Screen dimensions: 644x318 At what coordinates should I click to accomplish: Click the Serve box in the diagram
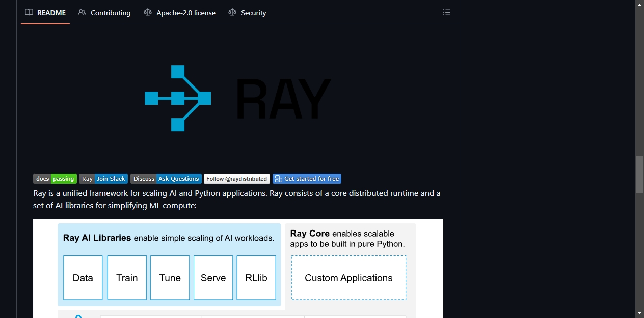click(x=213, y=278)
